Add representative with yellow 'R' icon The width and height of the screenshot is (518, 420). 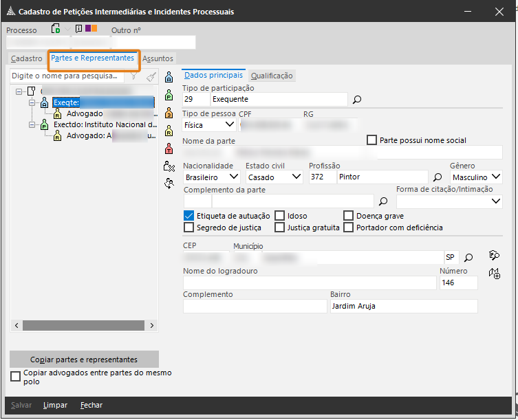pyautogui.click(x=169, y=131)
